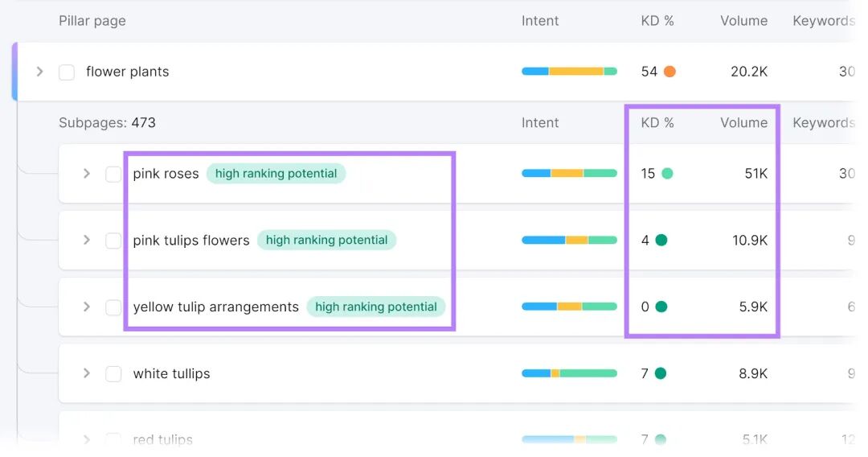The width and height of the screenshot is (868, 457).
Task: Expand the white tullips subpage row
Action: tap(86, 373)
